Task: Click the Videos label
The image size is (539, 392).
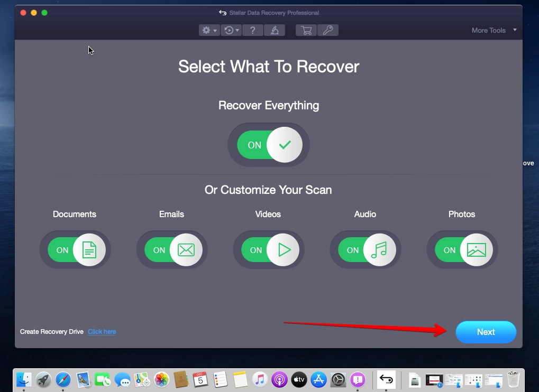Action: click(268, 214)
